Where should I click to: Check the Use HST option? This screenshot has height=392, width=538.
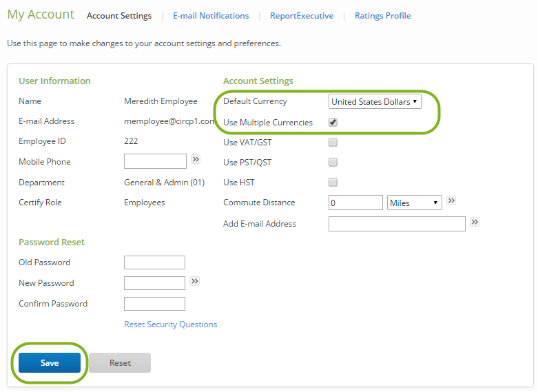(333, 183)
